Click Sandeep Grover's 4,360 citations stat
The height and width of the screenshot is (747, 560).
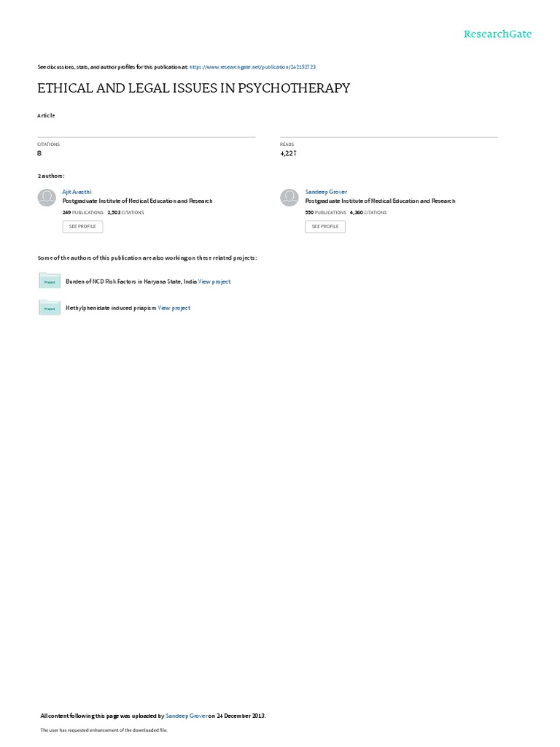click(x=368, y=212)
